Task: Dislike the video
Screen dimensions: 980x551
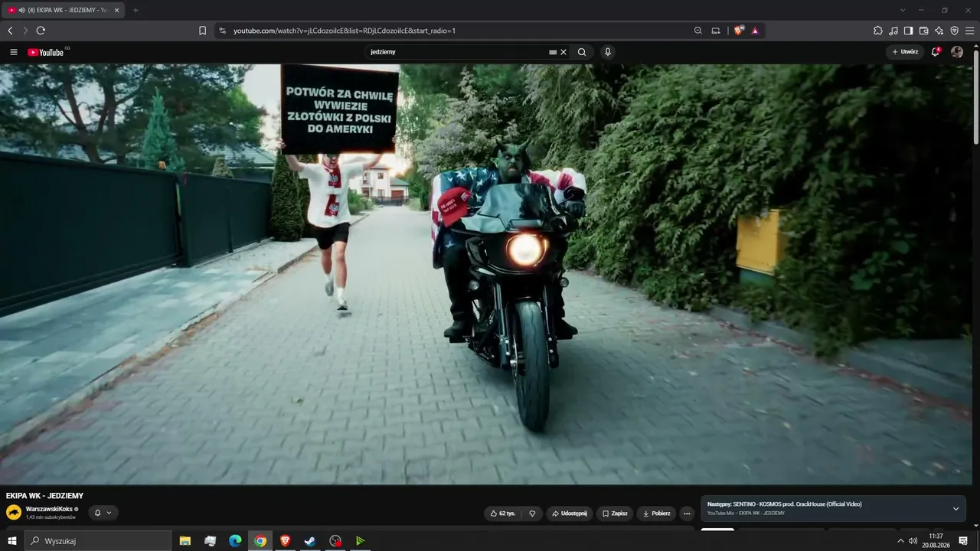Action: (x=532, y=514)
